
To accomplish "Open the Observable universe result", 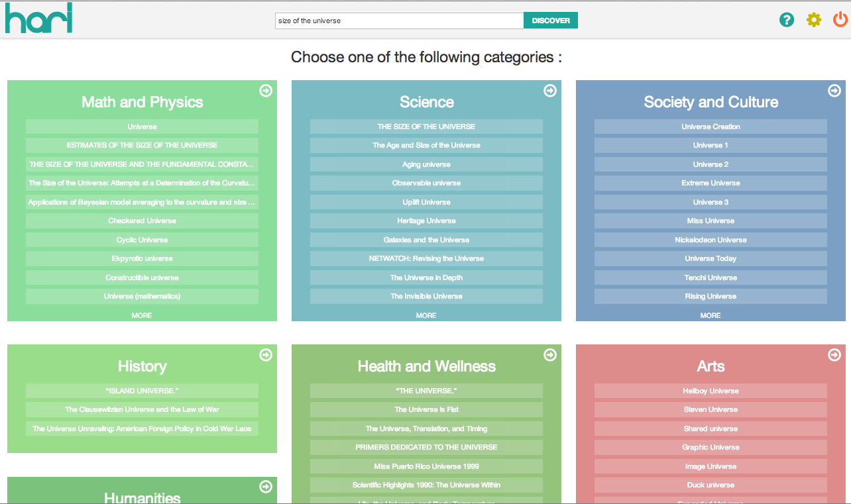I will click(426, 183).
